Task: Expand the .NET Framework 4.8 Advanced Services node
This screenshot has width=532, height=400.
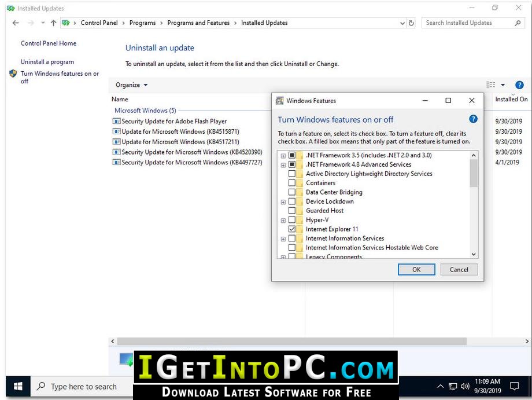Action: pyautogui.click(x=283, y=165)
